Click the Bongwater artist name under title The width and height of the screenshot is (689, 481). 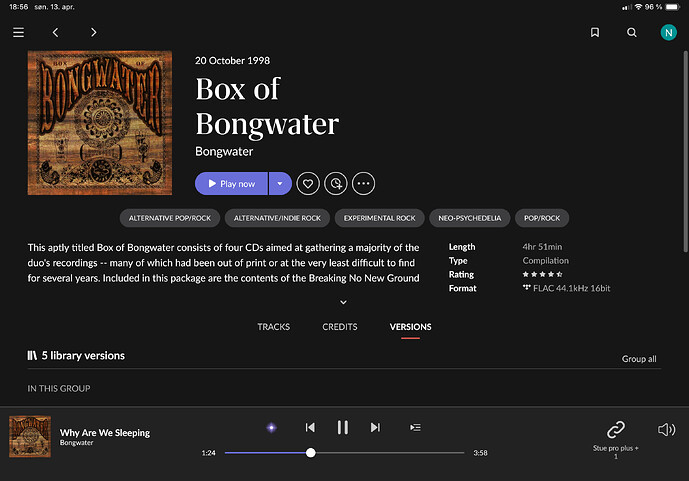(224, 152)
